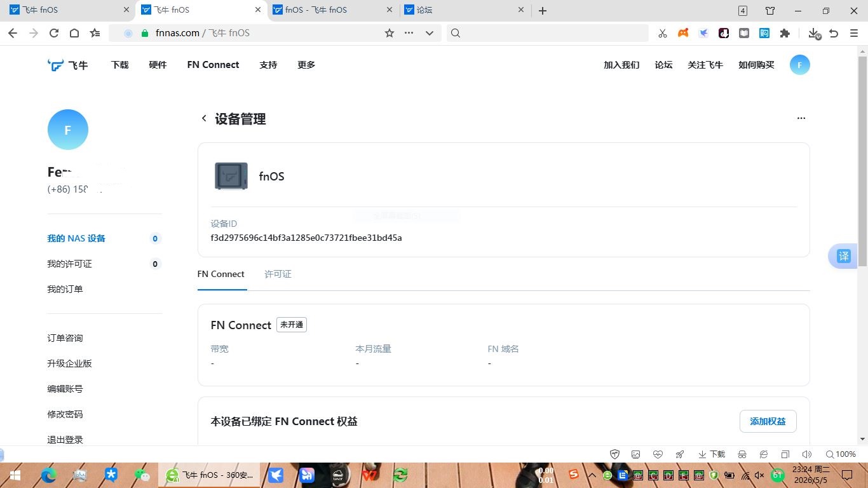This screenshot has height=488, width=868.
Task: Click the back arrow beside 设备管理
Action: pyautogui.click(x=204, y=118)
